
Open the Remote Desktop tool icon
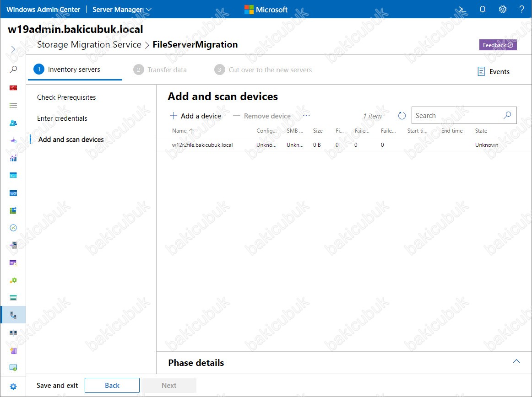coord(13,228)
